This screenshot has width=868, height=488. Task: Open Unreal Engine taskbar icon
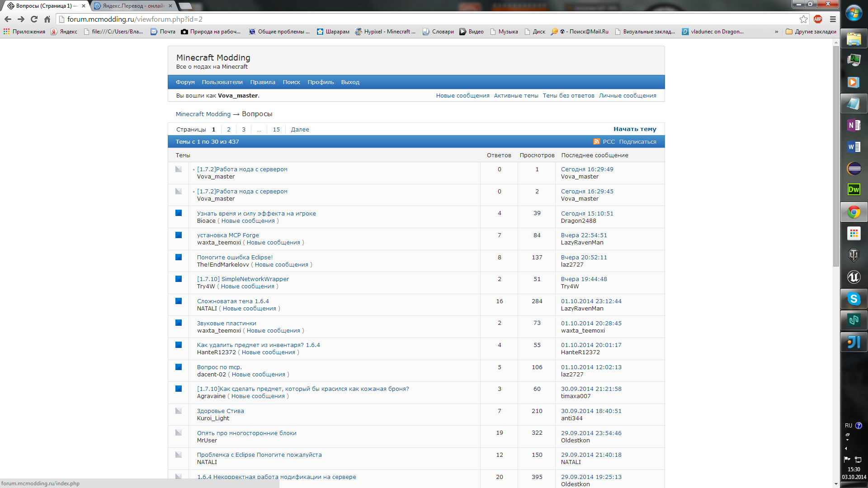point(854,277)
